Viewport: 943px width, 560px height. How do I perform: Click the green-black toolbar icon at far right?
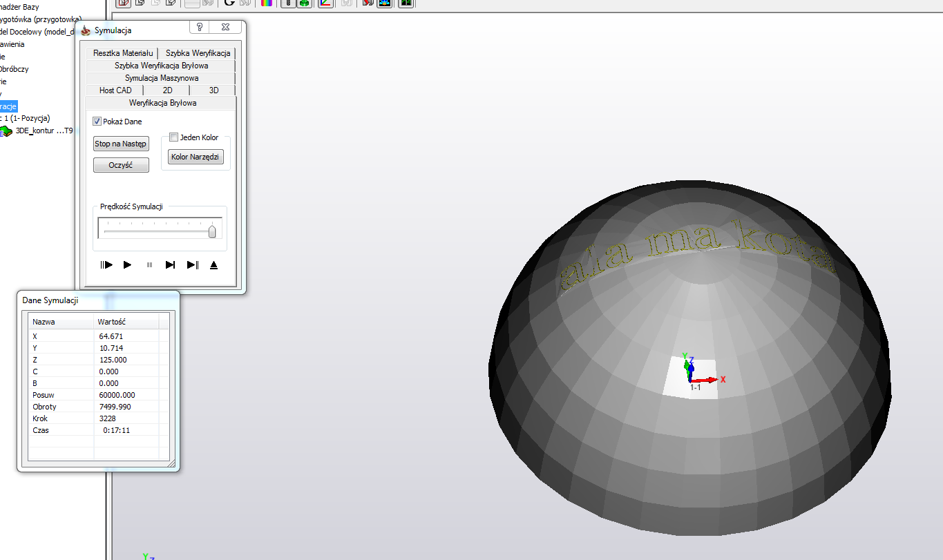click(406, 3)
